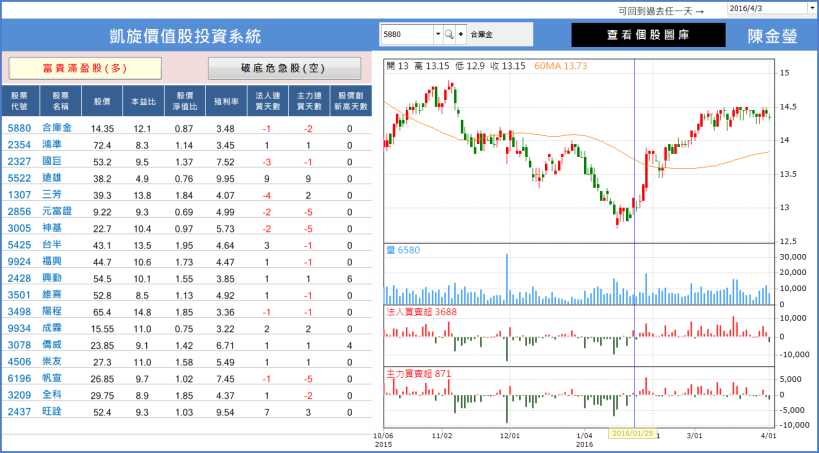Switch to 破底危急股(空) list
This screenshot has width=819, height=453.
(x=285, y=68)
